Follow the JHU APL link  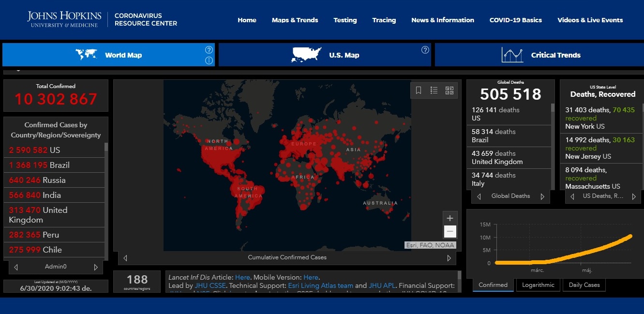pyautogui.click(x=383, y=286)
